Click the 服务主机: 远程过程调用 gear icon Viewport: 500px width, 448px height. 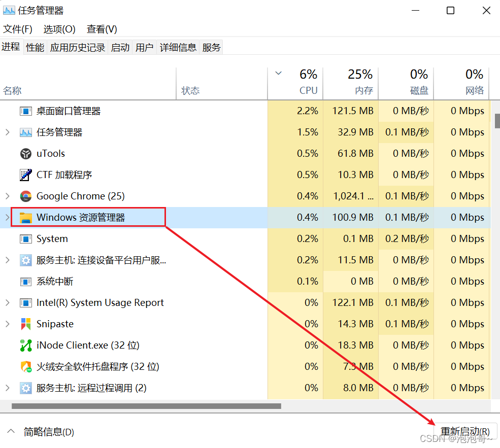[26, 388]
